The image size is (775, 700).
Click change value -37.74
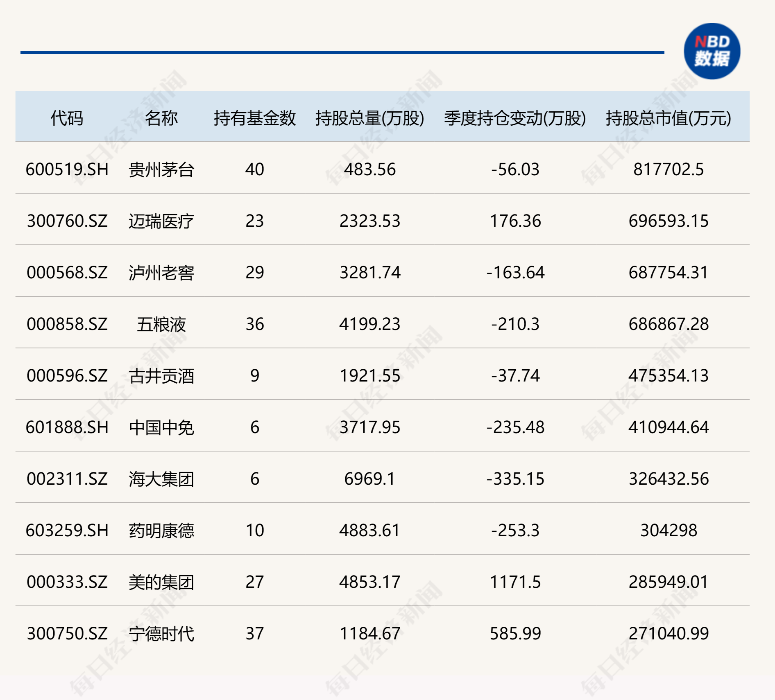pos(515,376)
